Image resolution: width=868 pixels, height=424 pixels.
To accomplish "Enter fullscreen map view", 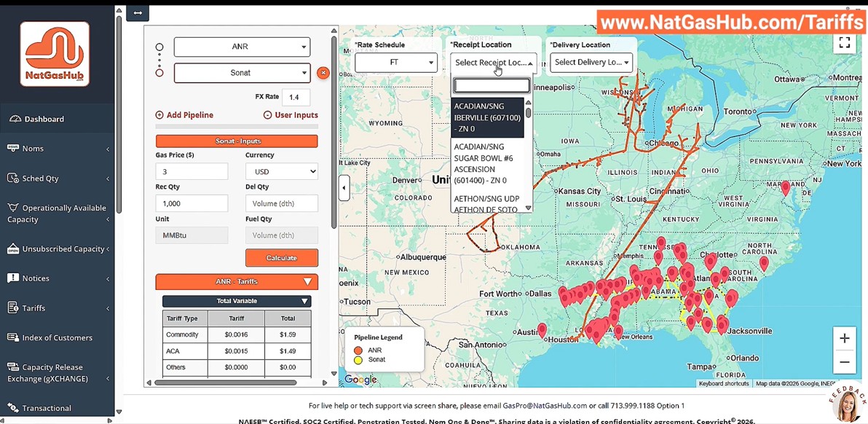I will coord(844,43).
